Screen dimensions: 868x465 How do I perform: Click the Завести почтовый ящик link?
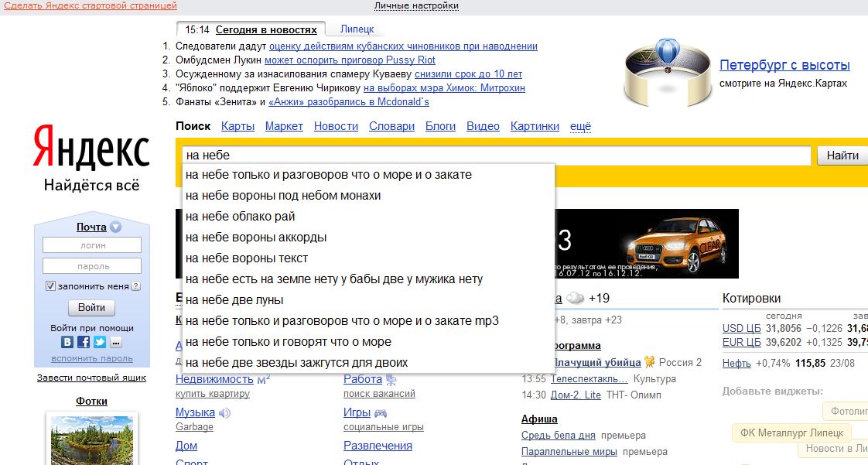(x=91, y=378)
